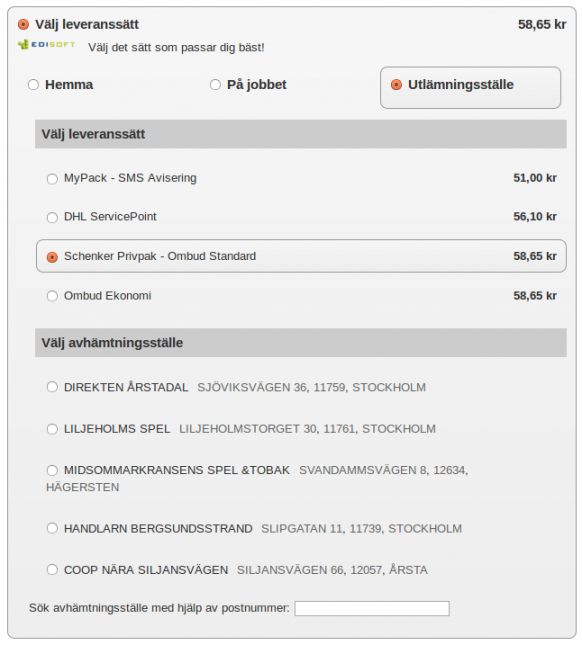Choose MIDSOMMARKRANSENS SPEL &TOBAK pickup point
This screenshot has height=645, width=582.
tap(52, 470)
